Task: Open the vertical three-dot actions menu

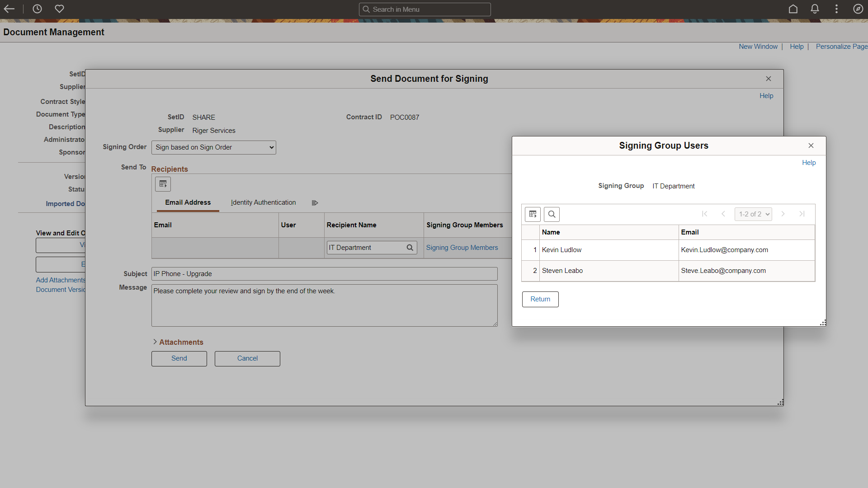Action: coord(836,9)
